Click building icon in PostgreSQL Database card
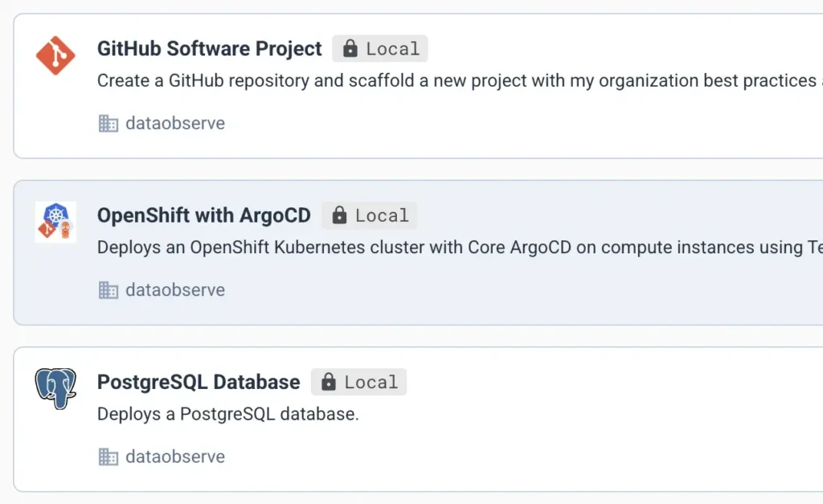Screen dimensions: 823x504 pyautogui.click(x=108, y=457)
